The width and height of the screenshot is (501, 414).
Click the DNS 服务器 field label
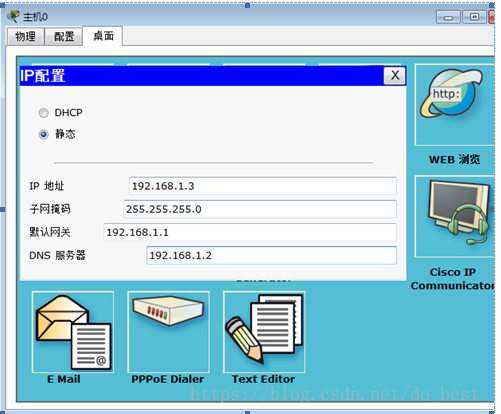point(57,255)
